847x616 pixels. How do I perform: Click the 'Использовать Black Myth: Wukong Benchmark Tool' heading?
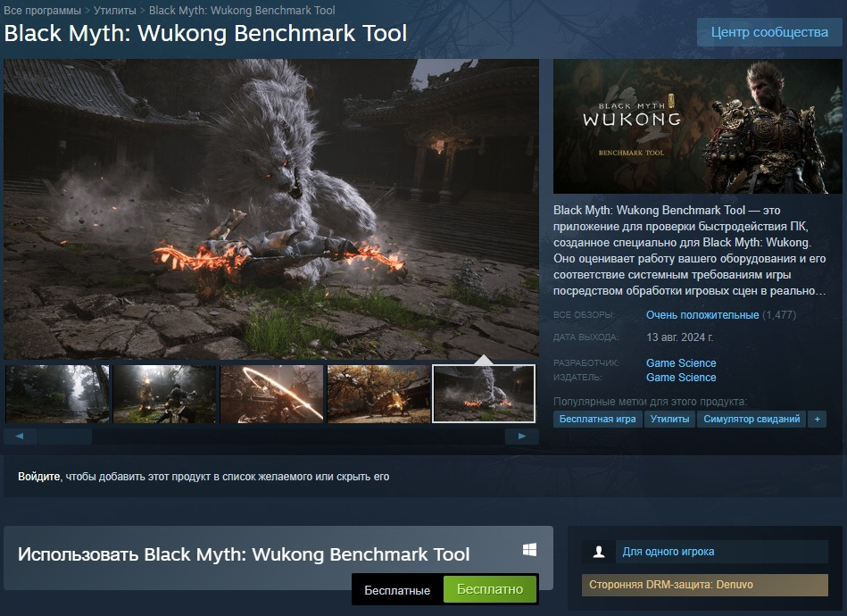[244, 554]
